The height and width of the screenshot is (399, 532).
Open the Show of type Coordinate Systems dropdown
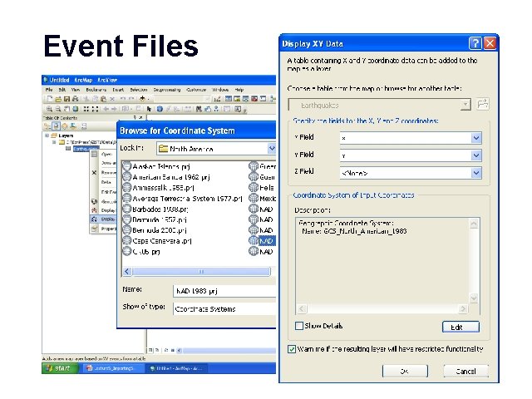[x=224, y=309]
